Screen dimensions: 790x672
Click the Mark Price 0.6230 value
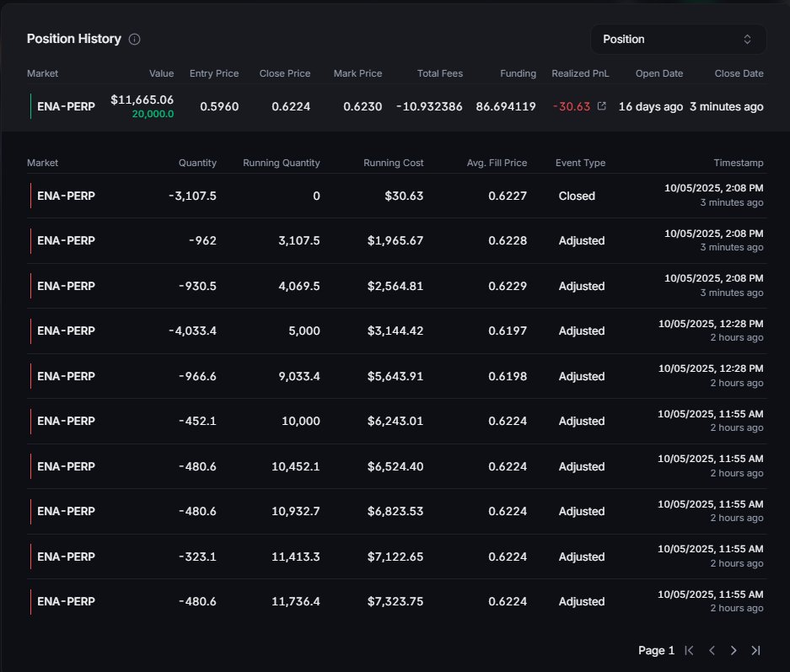click(x=363, y=106)
